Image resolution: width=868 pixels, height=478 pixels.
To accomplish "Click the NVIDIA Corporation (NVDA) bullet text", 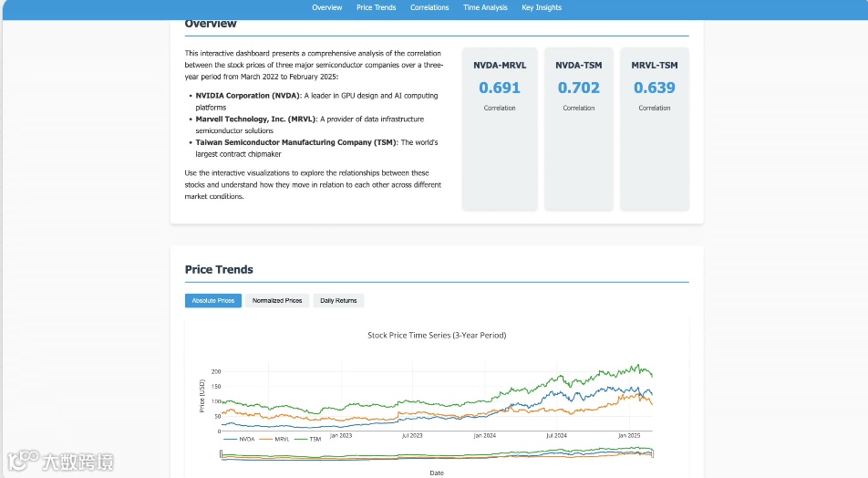I will [249, 96].
